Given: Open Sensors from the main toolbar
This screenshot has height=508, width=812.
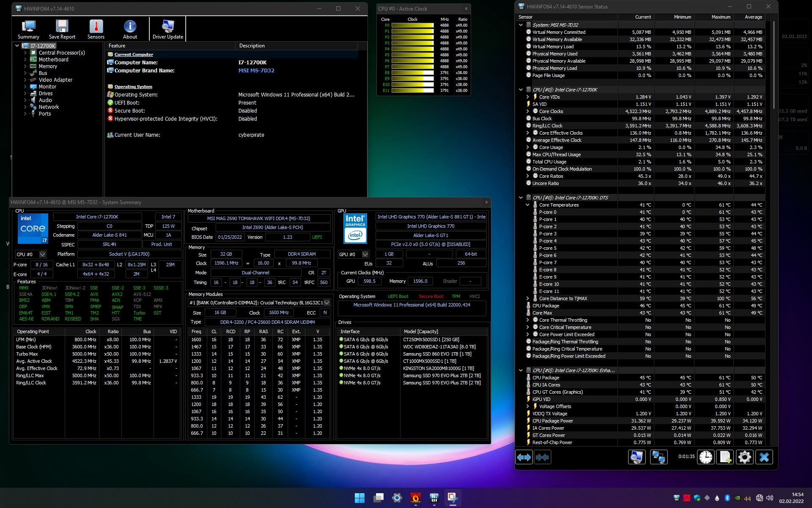Looking at the screenshot, I should (96, 29).
